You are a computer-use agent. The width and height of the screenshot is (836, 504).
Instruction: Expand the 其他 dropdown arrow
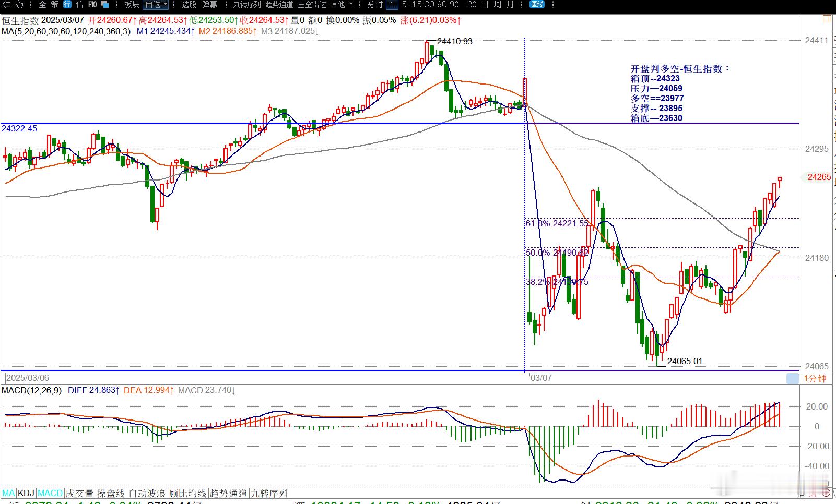[x=351, y=5]
